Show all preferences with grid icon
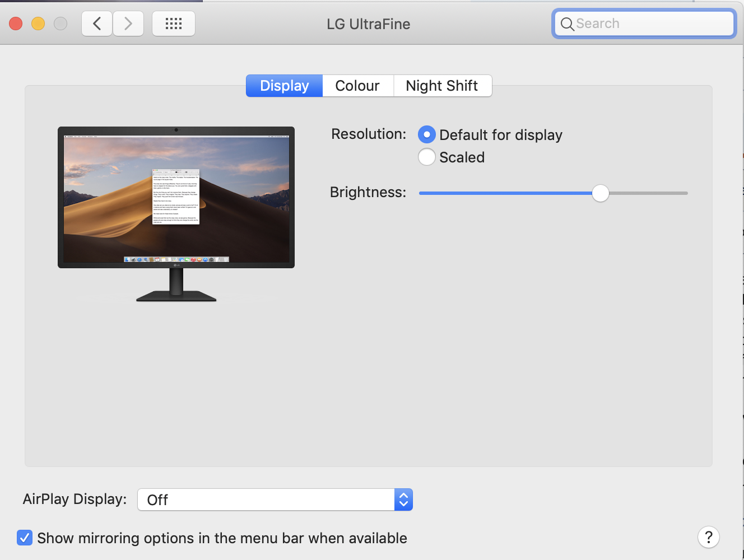 pyautogui.click(x=174, y=24)
